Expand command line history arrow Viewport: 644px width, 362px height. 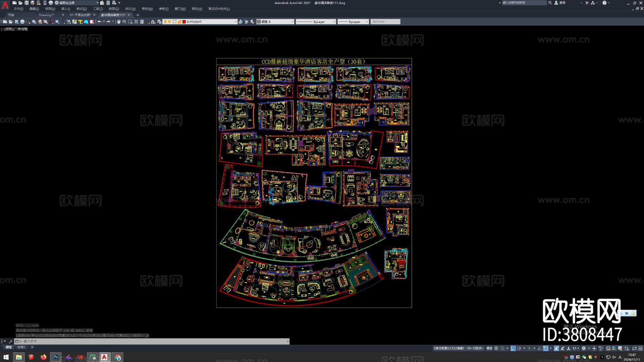click(288, 341)
